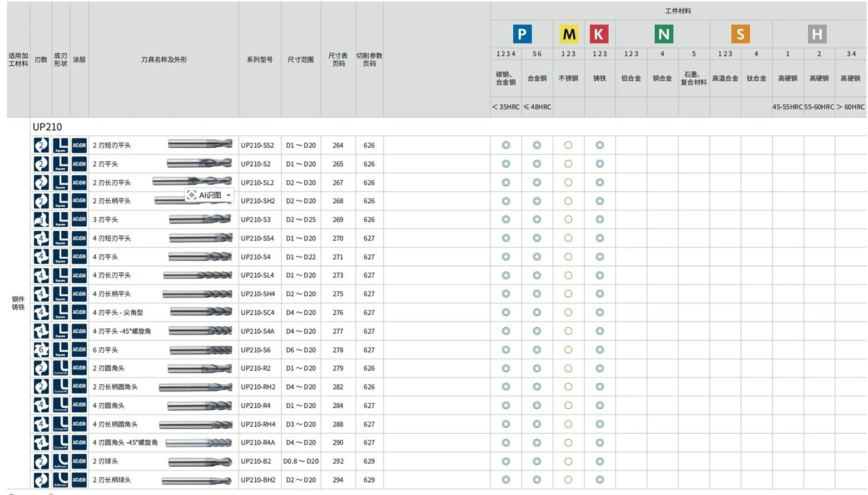Image resolution: width=868 pixels, height=495 pixels.
Task: Click the orange S material group icon
Action: 741,34
